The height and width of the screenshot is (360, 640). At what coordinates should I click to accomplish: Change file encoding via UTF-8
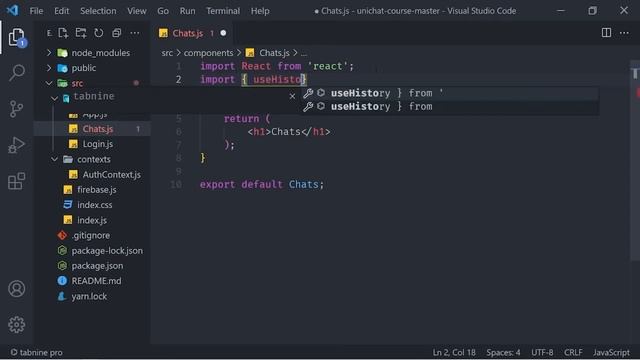pos(542,352)
